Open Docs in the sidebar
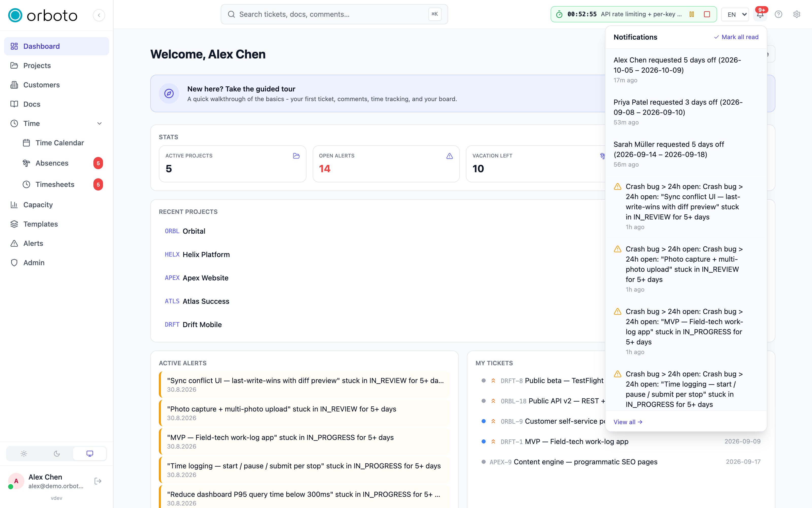Image resolution: width=812 pixels, height=508 pixels. [x=56, y=104]
